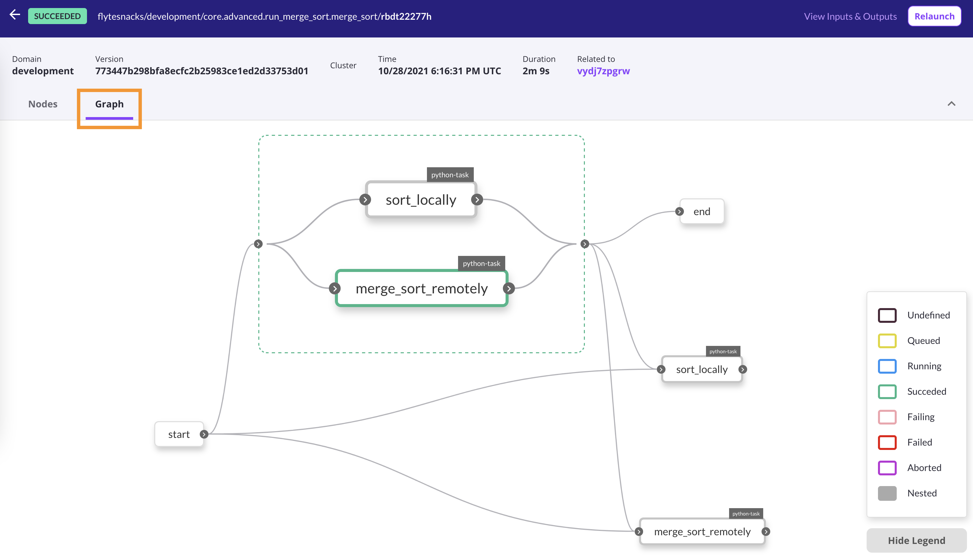The image size is (973, 560).
Task: Click the dashed group's left entry port
Action: pos(258,244)
